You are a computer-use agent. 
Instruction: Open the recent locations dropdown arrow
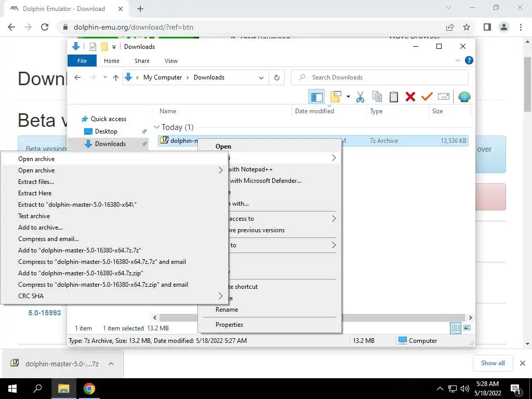click(105, 78)
